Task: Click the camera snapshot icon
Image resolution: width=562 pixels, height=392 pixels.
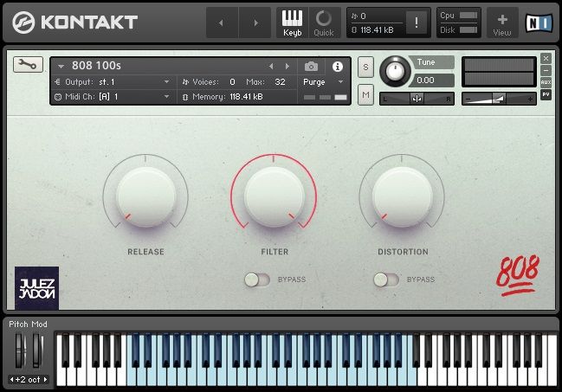Action: point(311,66)
